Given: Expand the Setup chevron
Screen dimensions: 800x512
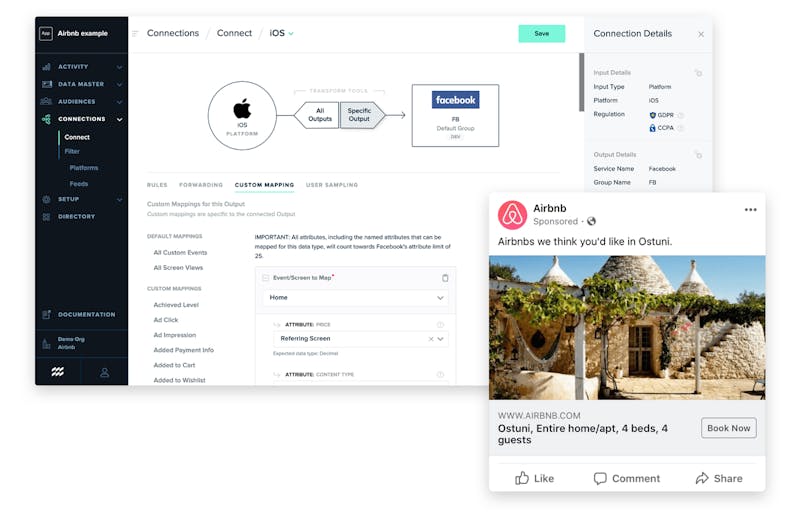Looking at the screenshot, I should (x=119, y=200).
